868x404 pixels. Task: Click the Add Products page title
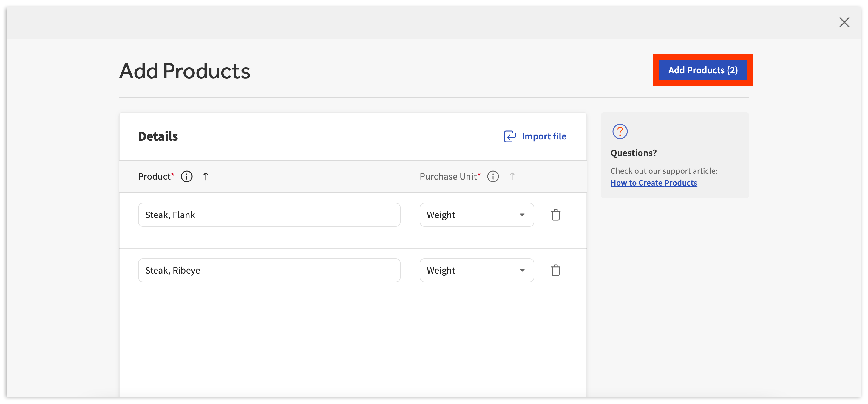click(x=185, y=71)
